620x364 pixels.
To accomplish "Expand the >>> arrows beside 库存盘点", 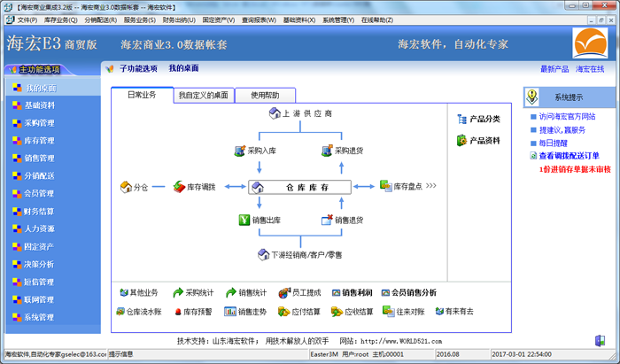I will click(431, 185).
